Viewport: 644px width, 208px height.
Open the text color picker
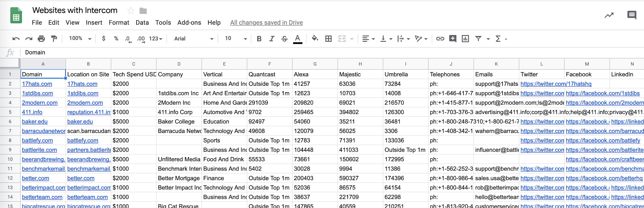coord(298,39)
